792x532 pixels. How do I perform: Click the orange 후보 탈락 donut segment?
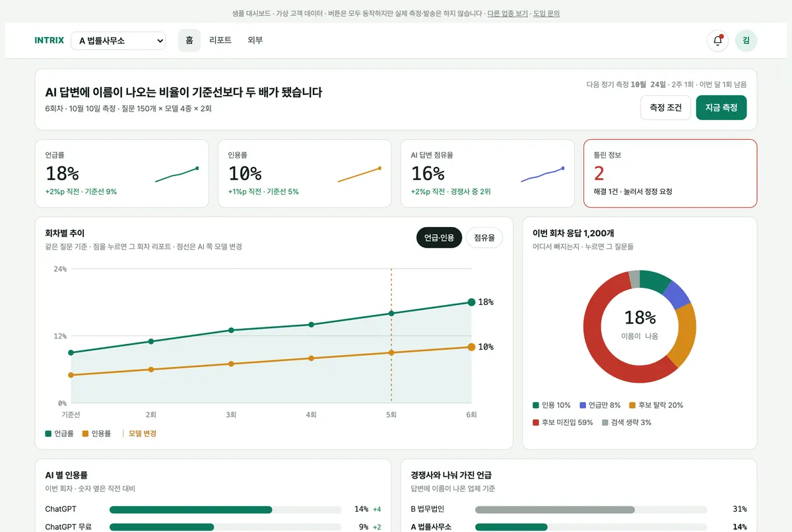pos(684,335)
